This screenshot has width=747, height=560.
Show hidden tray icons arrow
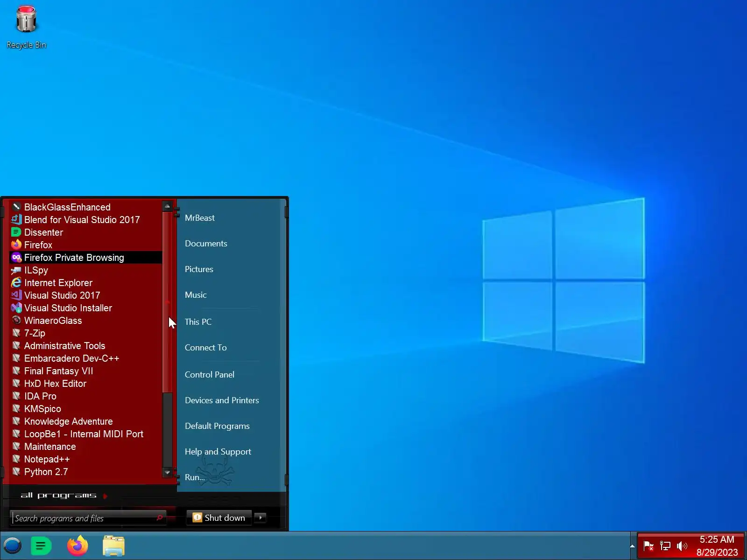pyautogui.click(x=632, y=546)
